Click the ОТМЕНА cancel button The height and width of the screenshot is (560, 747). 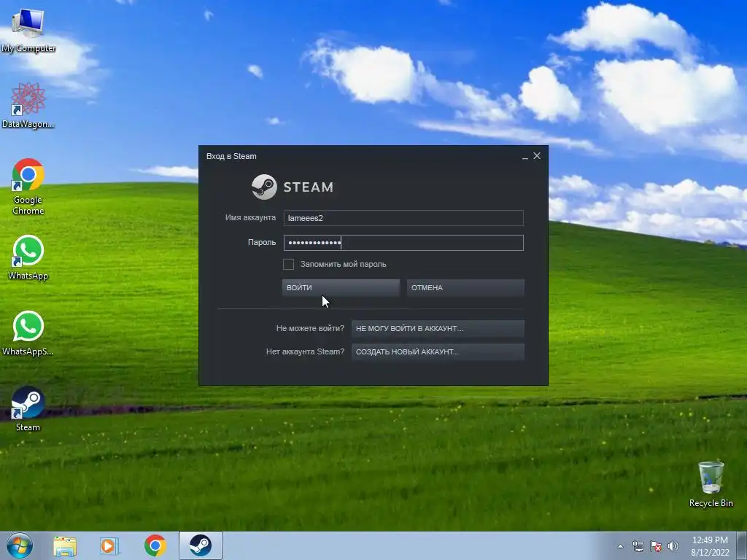click(x=465, y=287)
